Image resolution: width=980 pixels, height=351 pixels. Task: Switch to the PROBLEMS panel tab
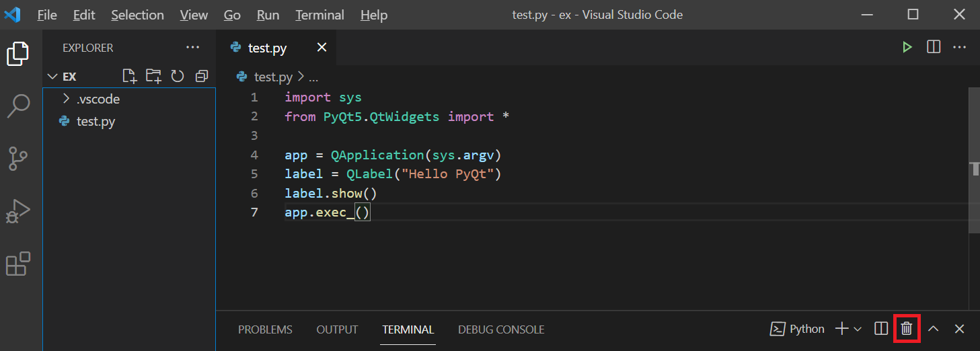click(x=265, y=329)
